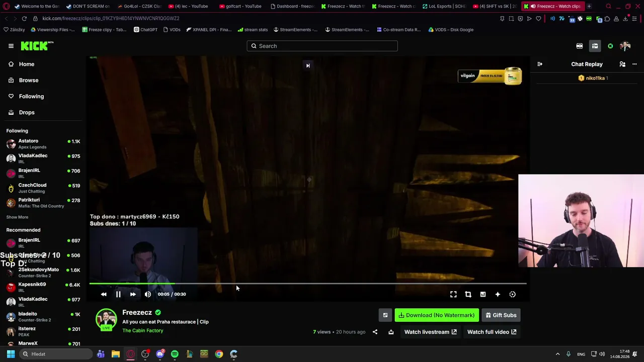Open the chat users icon
Viewport: 644px width, 362px height.
(622, 64)
